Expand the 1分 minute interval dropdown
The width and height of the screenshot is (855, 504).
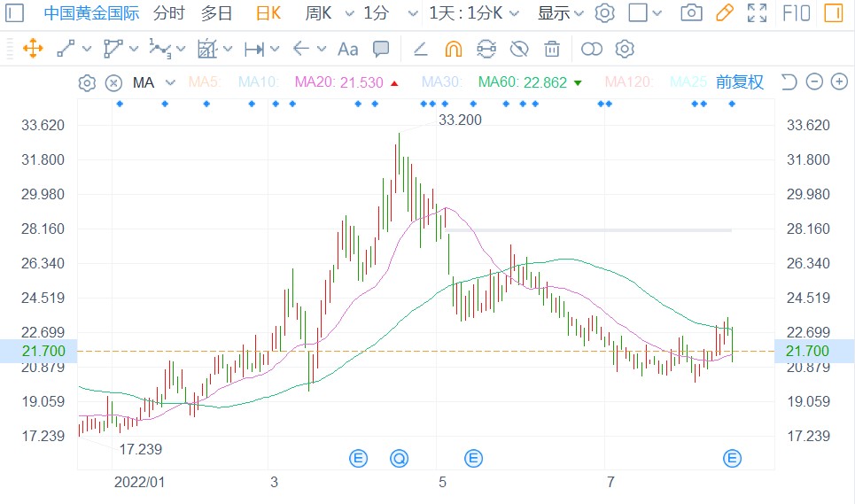pos(384,13)
